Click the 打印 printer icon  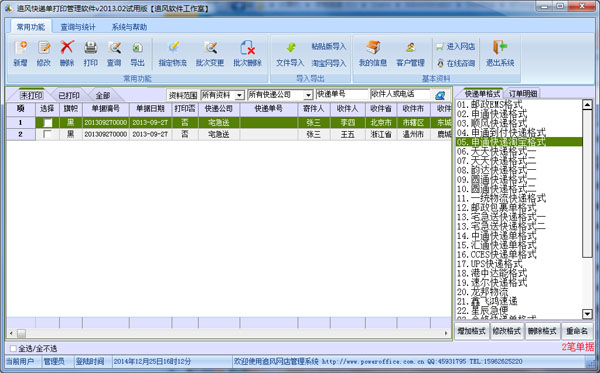pyautogui.click(x=91, y=48)
